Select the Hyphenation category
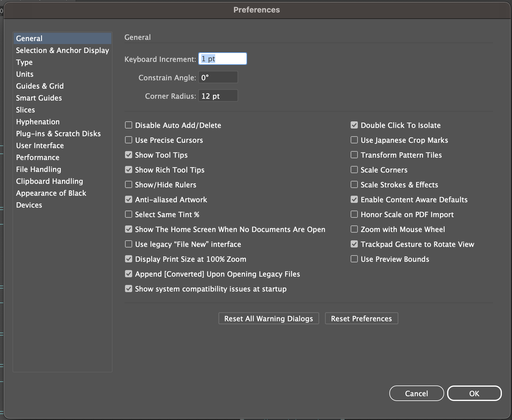512x420 pixels. 38,122
